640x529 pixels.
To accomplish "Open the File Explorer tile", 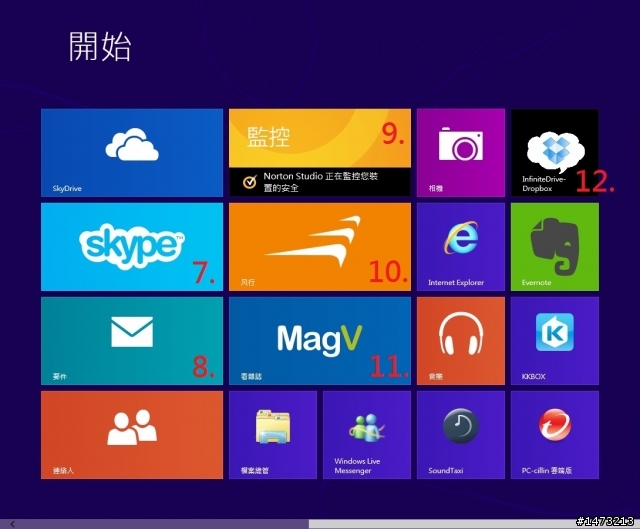I will 273,435.
